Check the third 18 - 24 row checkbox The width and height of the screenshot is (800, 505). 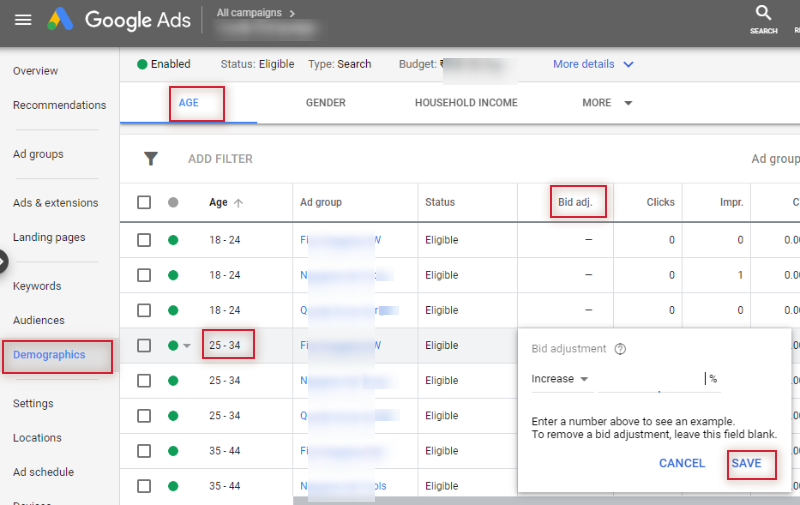tap(144, 310)
